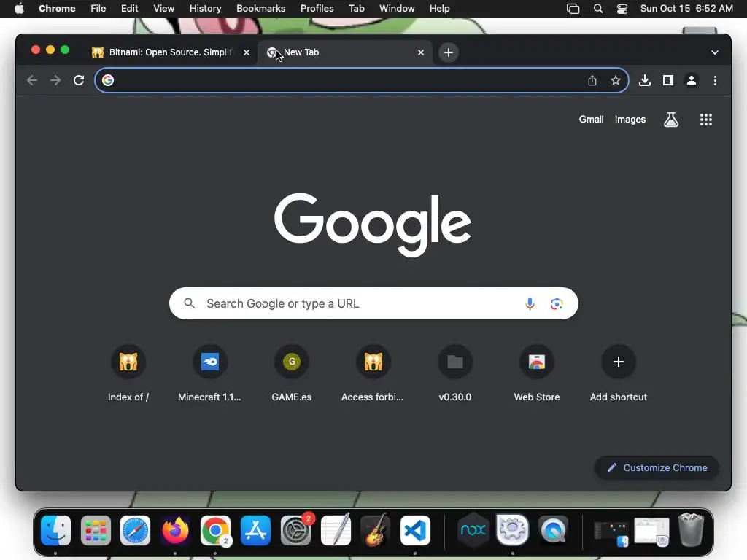Open the Chrome three-dot menu
The width and height of the screenshot is (747, 560).
715,80
